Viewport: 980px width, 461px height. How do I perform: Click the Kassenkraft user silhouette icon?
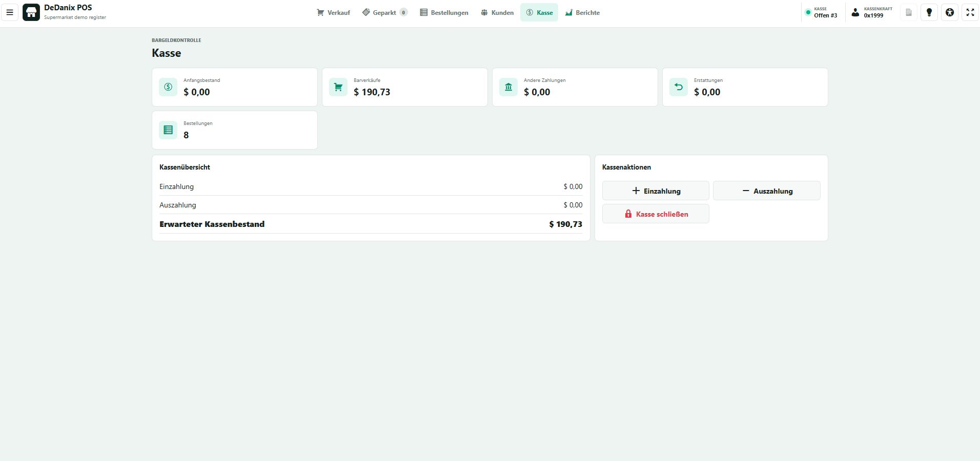click(855, 12)
